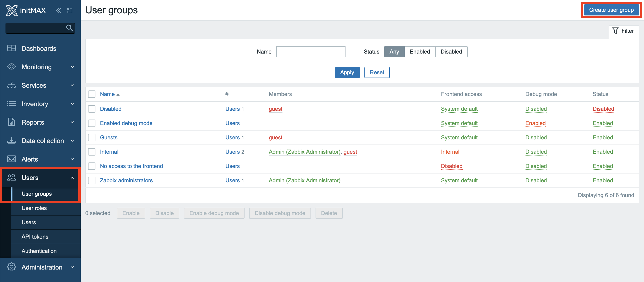
Task: Click the Filter funnel icon
Action: [615, 31]
